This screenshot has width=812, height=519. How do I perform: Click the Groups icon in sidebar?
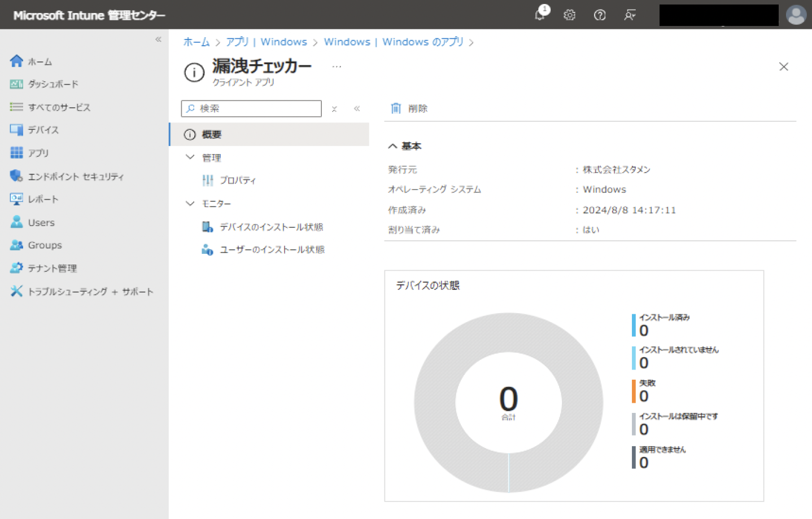16,245
